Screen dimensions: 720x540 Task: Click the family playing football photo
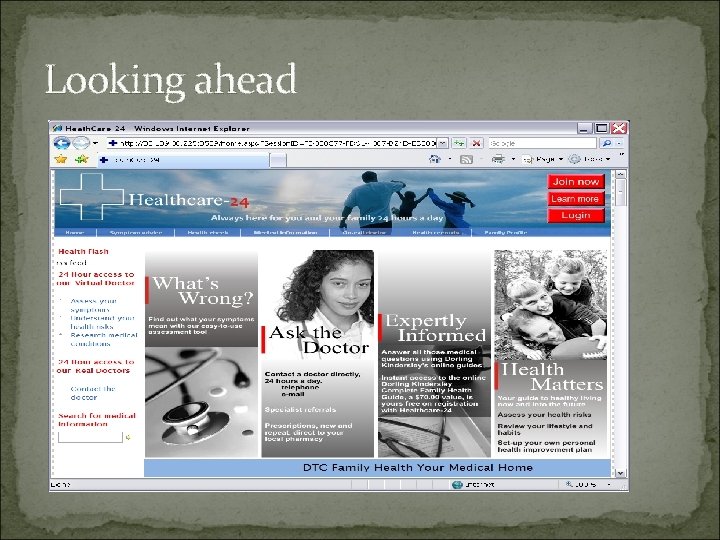(x=551, y=305)
